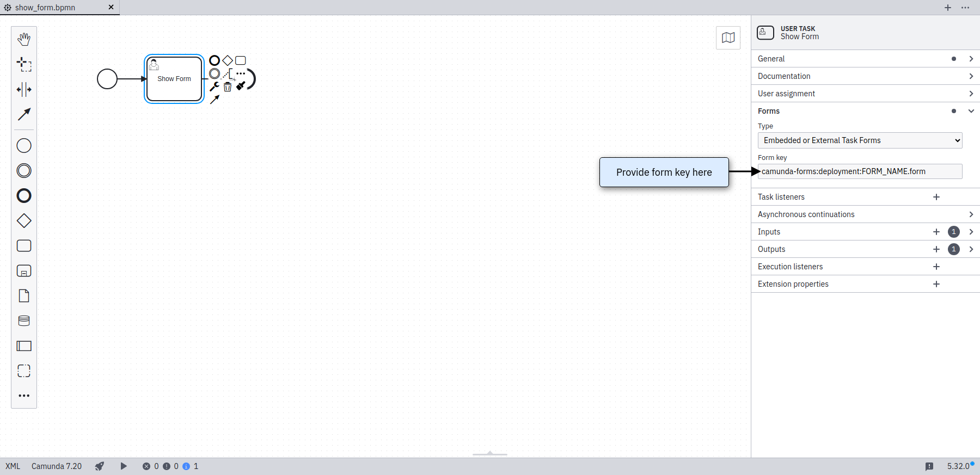Click the rocket deploy icon
Image resolution: width=980 pixels, height=475 pixels.
(x=100, y=466)
